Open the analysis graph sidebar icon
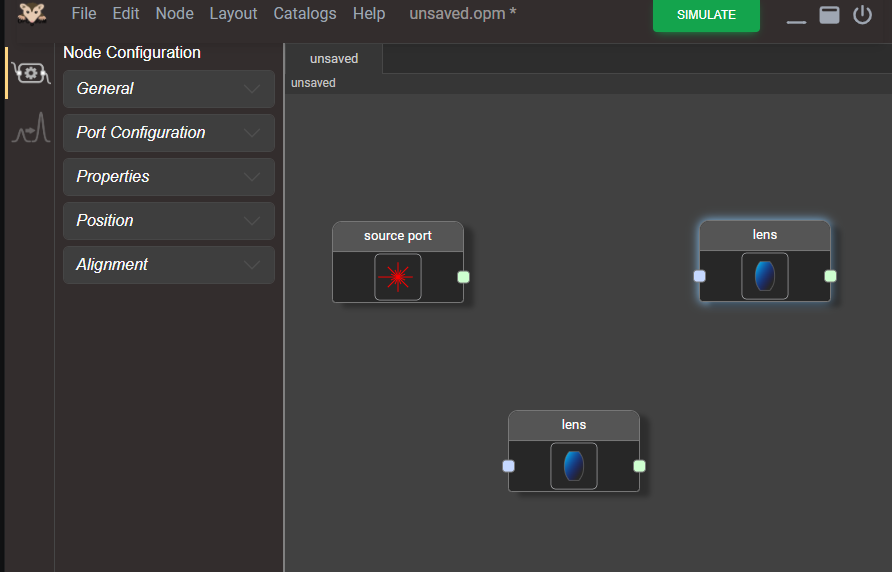This screenshot has height=572, width=892. 31,127
